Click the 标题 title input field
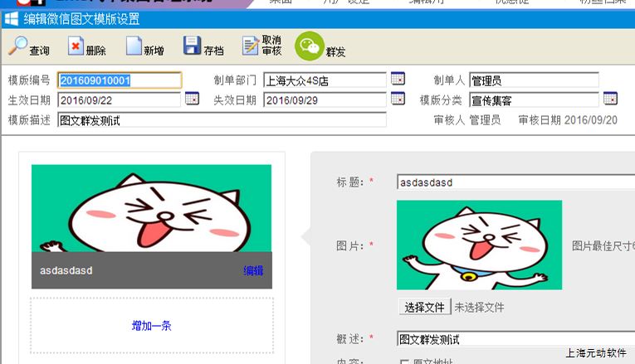635x364 pixels. tap(515, 182)
